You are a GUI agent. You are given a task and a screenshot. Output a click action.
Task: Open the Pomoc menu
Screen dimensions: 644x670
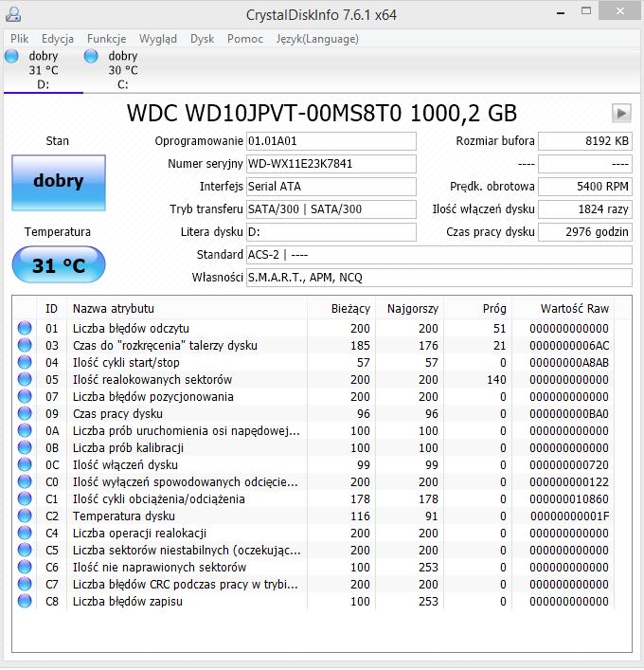[x=245, y=39]
